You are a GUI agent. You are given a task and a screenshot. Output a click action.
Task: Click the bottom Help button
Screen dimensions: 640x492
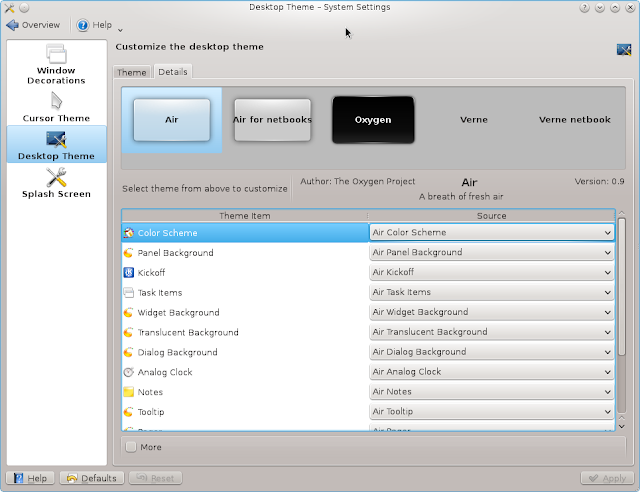[x=30, y=478]
